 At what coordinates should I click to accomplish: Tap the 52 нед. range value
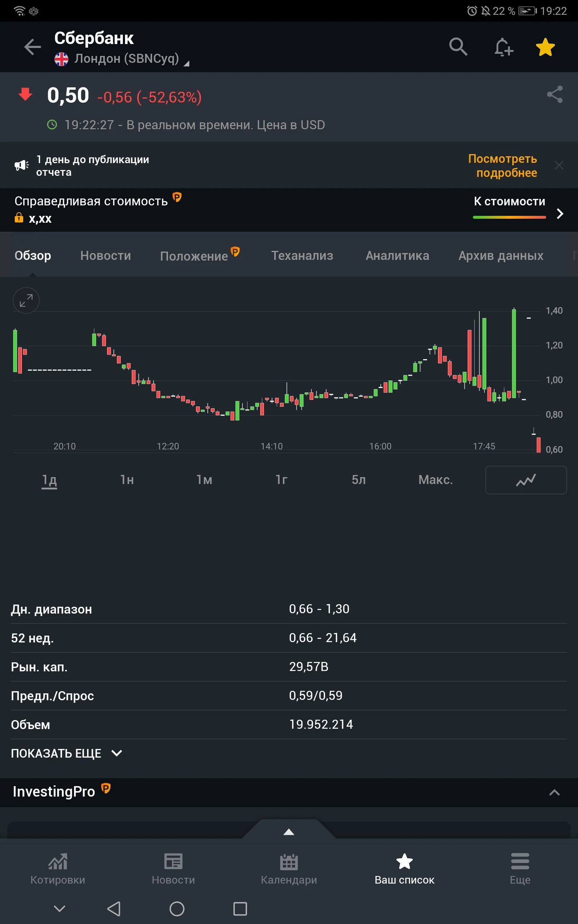[x=323, y=638]
